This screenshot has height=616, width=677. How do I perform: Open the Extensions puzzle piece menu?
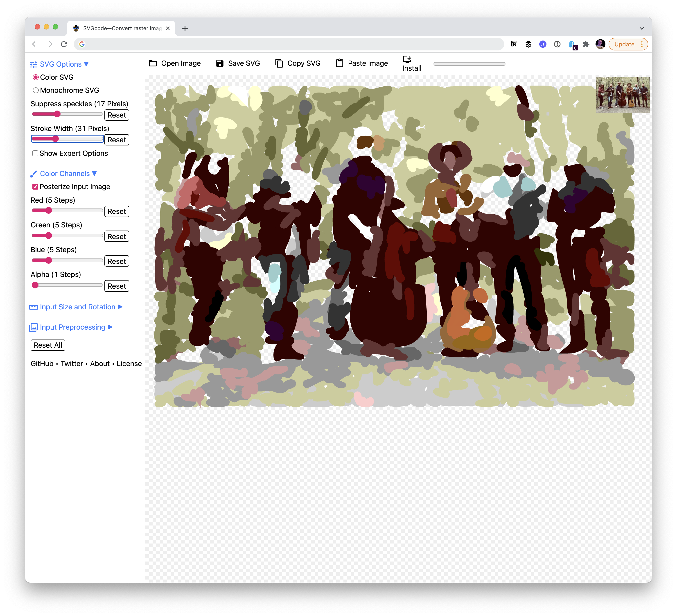[x=586, y=44]
